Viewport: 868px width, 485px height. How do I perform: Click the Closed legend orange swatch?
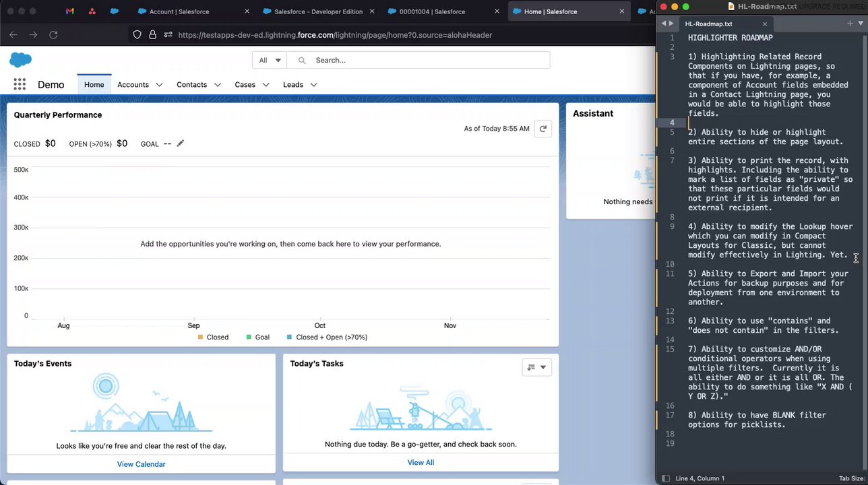[200, 337]
